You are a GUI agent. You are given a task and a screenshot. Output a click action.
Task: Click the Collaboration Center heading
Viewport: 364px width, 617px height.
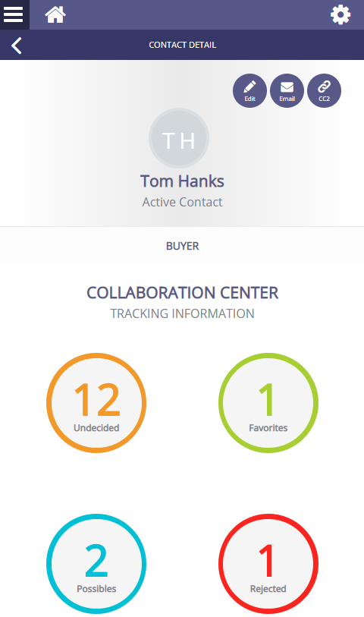[183, 293]
